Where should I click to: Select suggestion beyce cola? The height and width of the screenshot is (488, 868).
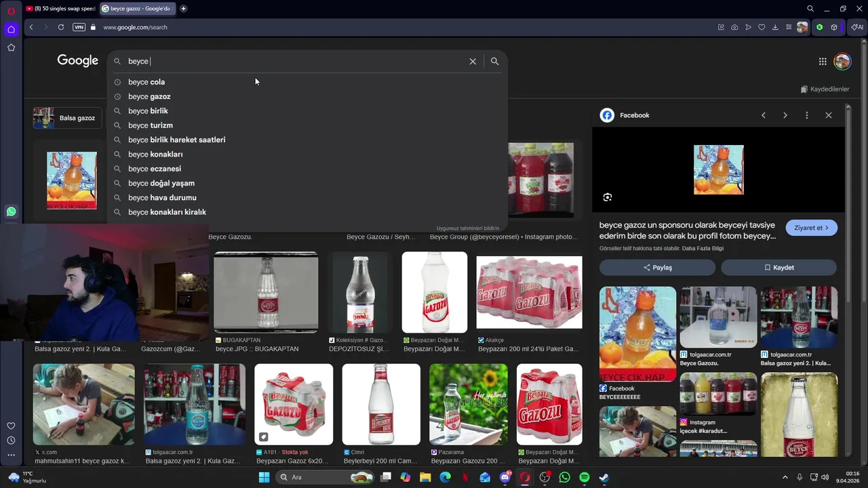click(x=307, y=82)
